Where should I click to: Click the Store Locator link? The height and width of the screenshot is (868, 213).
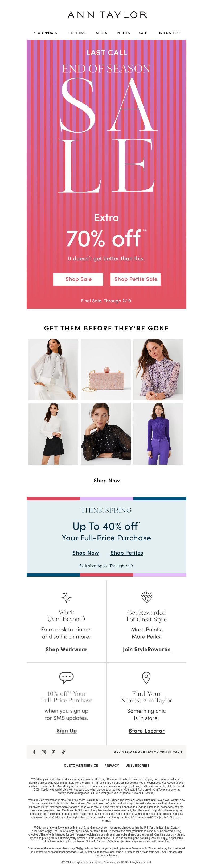(147, 730)
